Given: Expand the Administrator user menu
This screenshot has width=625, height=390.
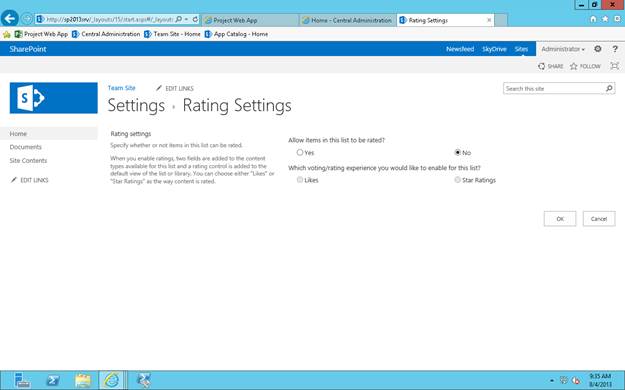Looking at the screenshot, I should 563,49.
